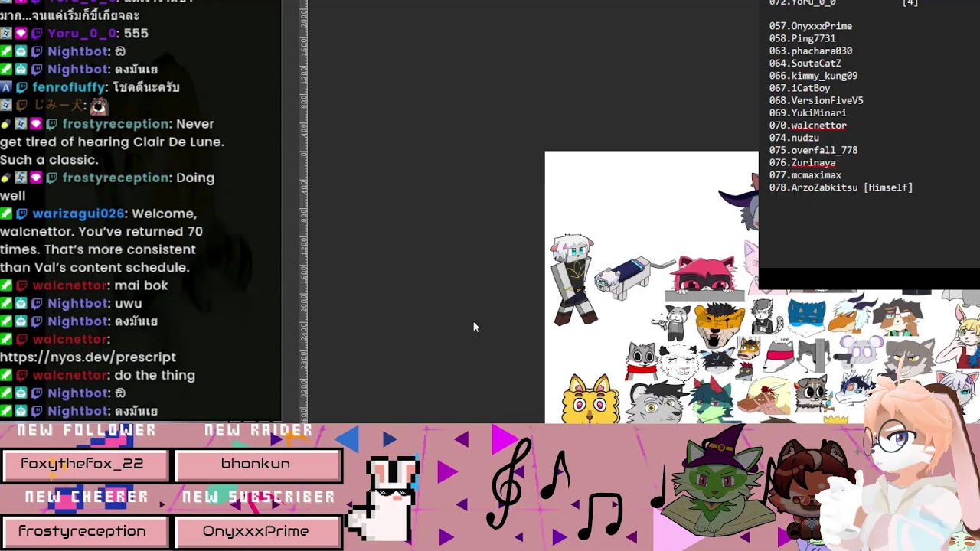This screenshot has height=551, width=980.
Task: Click the blocky white-haired character on canvas
Action: pos(574,279)
